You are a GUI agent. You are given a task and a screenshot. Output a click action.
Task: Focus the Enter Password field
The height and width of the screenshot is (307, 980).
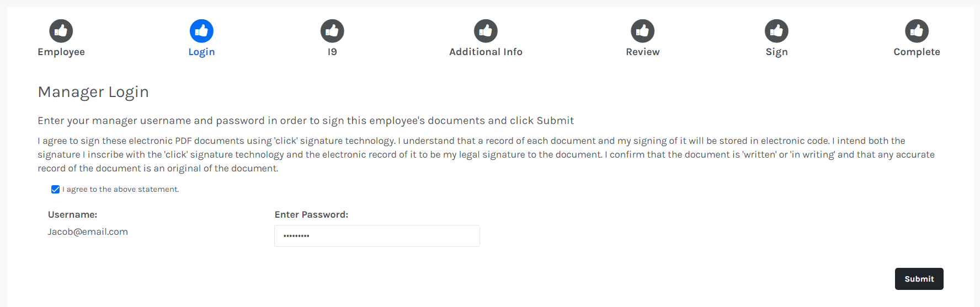[x=377, y=236]
